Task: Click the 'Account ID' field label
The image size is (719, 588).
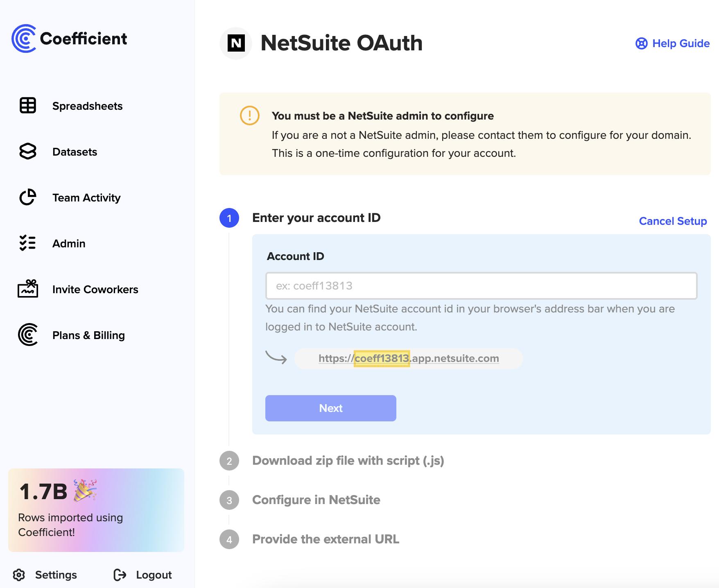Action: 295,256
